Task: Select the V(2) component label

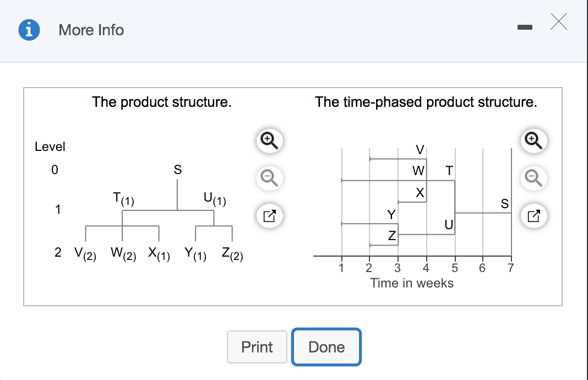Action: [84, 252]
